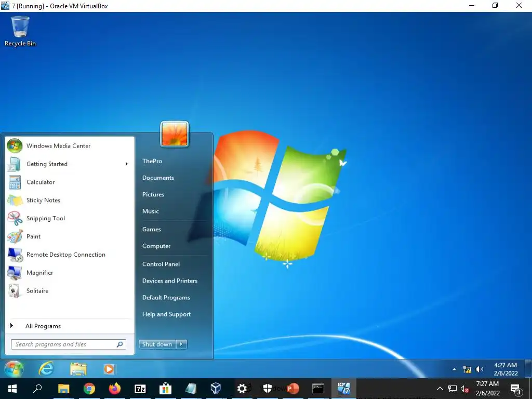Click the user account picture
Image resolution: width=532 pixels, height=399 pixels.
175,135
